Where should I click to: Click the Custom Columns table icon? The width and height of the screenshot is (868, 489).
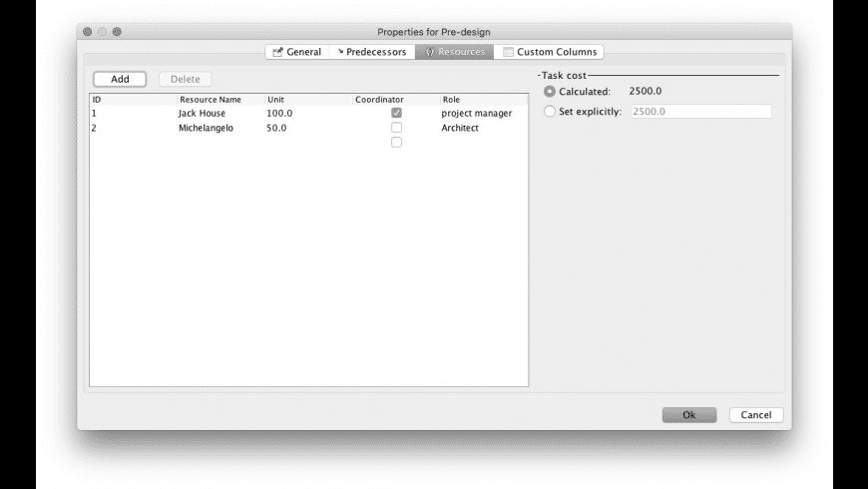point(508,52)
